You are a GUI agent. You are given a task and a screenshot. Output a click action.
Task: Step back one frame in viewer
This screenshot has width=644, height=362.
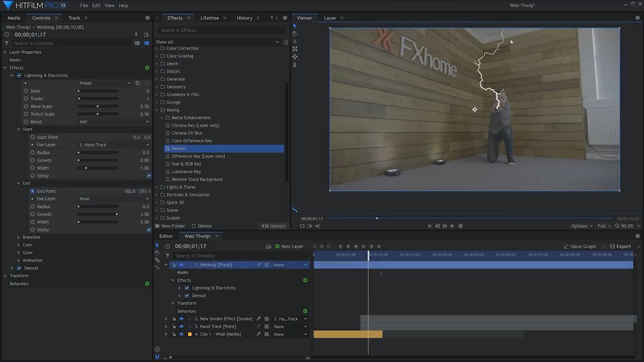[x=437, y=226]
